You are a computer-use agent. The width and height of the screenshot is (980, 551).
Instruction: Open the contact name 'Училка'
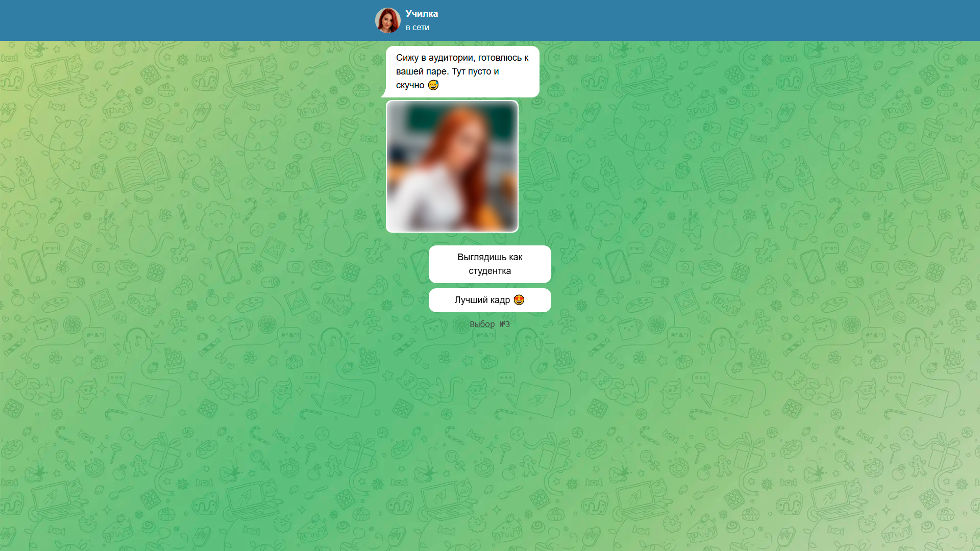pyautogui.click(x=421, y=14)
